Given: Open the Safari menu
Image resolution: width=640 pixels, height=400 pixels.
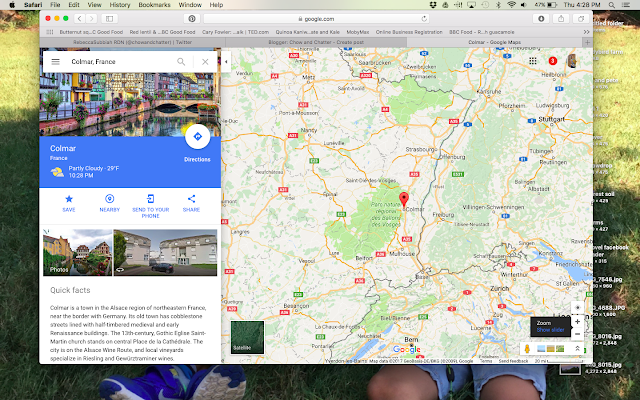Looking at the screenshot, I should [33, 5].
